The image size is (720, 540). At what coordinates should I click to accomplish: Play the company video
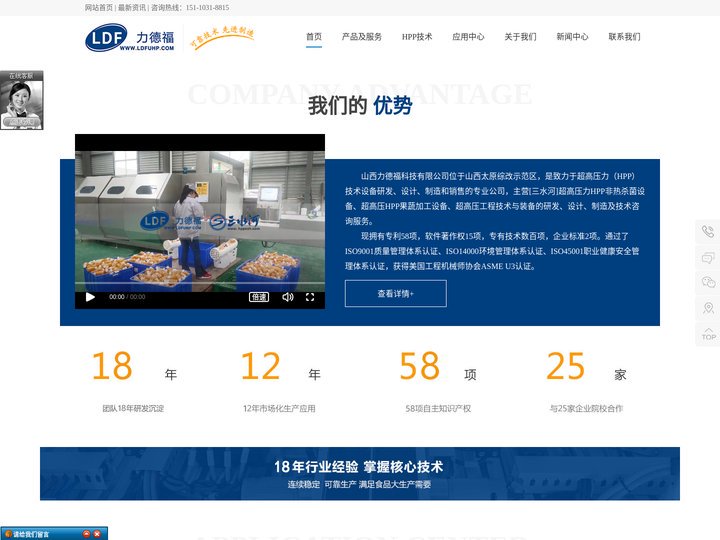[90, 297]
